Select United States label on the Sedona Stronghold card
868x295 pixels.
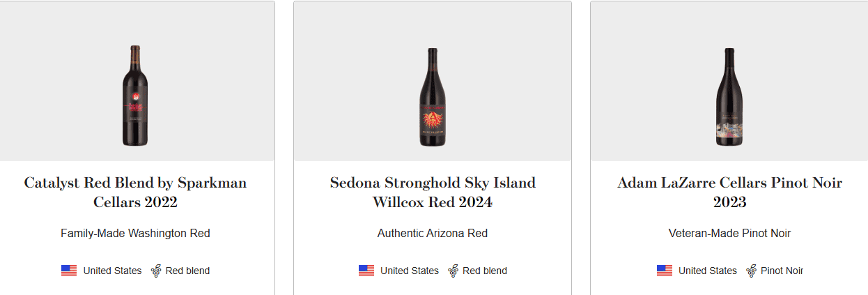(410, 271)
